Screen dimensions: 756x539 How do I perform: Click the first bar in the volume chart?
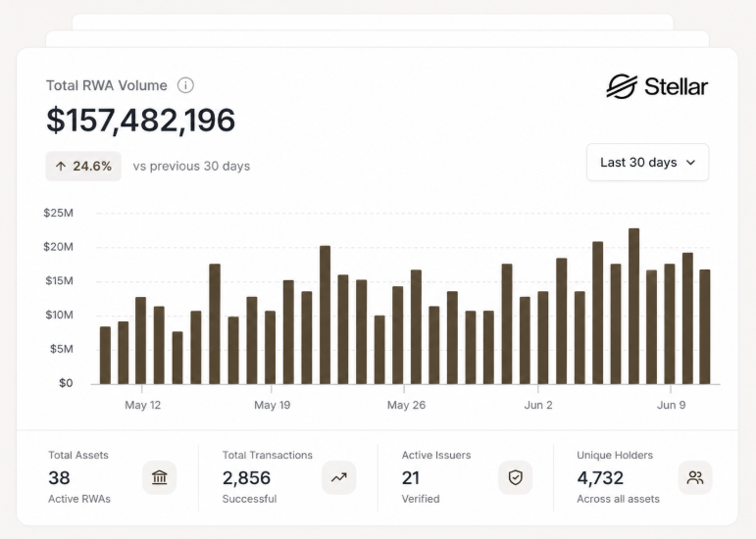[x=105, y=356]
